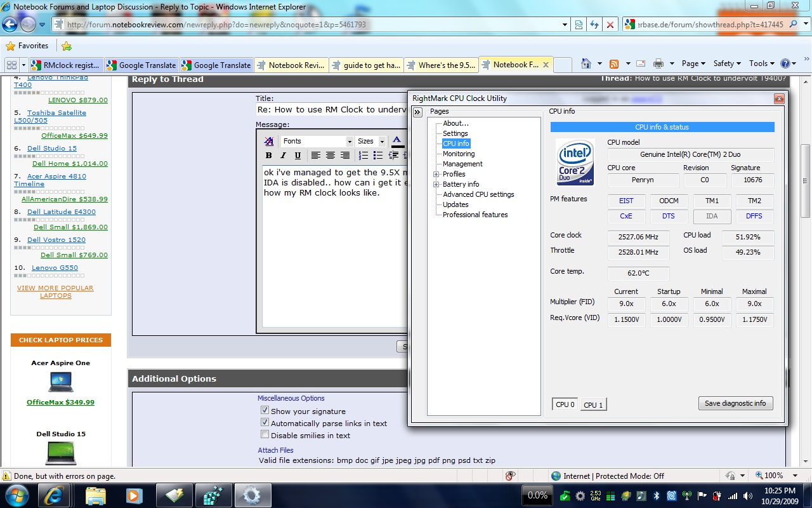This screenshot has width=812, height=508.
Task: Toggle bold formatting in message editor
Action: (x=269, y=156)
